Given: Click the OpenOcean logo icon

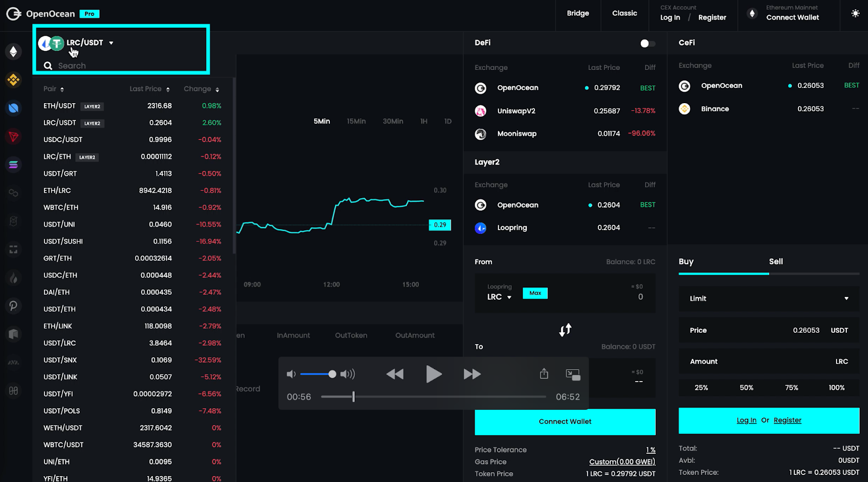Looking at the screenshot, I should (x=14, y=14).
